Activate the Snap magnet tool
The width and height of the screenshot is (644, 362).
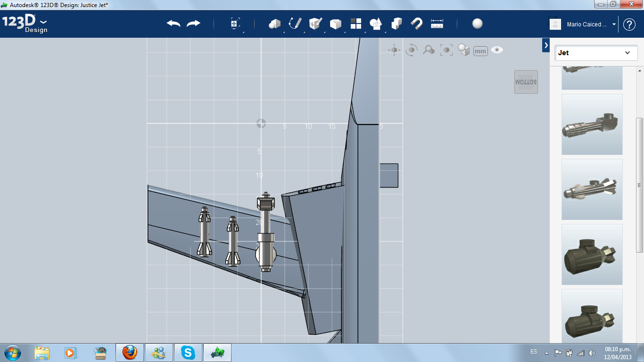point(416,24)
